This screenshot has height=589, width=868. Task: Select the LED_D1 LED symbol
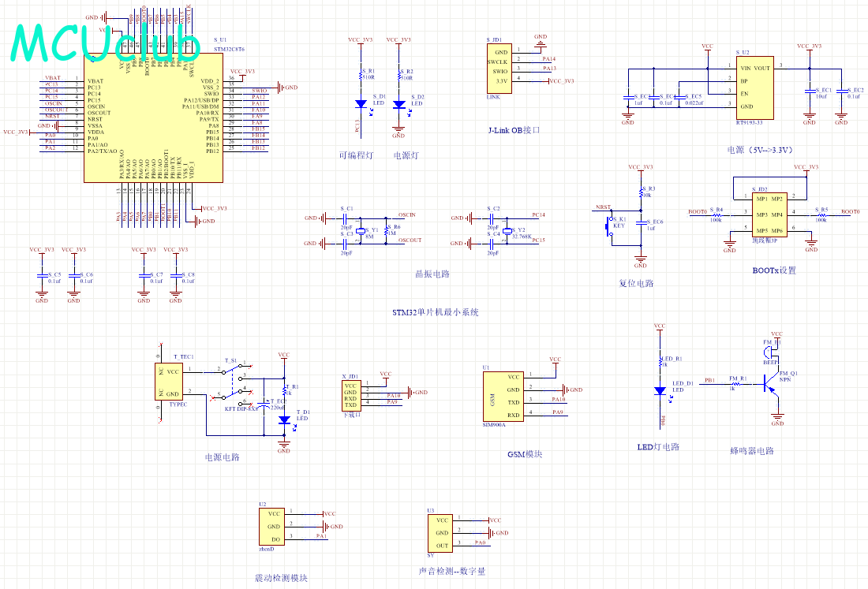tap(660, 390)
